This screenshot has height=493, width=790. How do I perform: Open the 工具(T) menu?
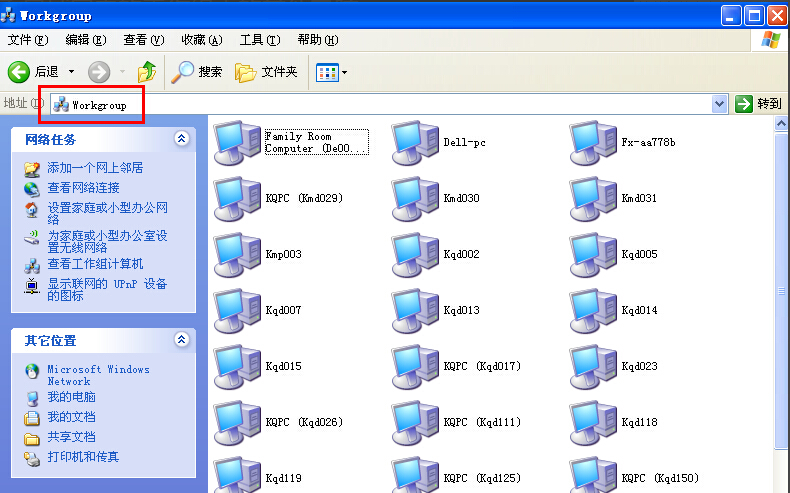259,40
